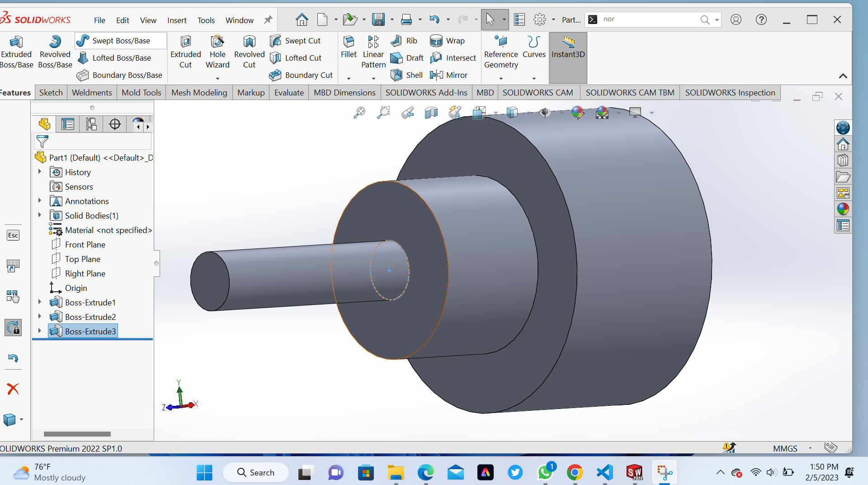868x485 pixels.
Task: Select the Rib feature
Action: click(404, 41)
